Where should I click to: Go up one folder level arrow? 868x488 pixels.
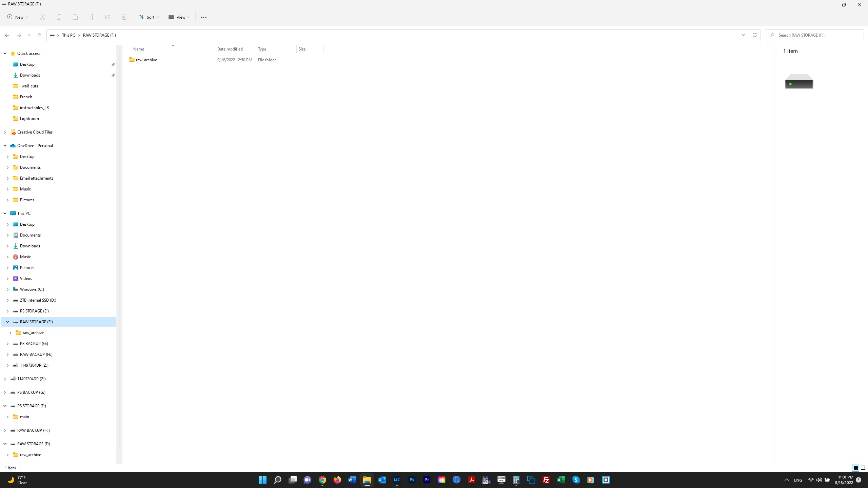(39, 35)
